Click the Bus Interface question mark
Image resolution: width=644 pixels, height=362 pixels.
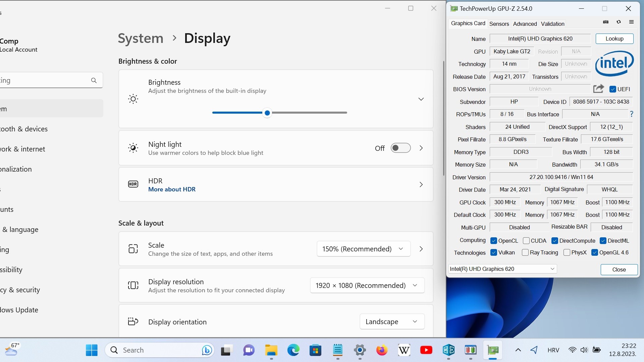coord(632,114)
